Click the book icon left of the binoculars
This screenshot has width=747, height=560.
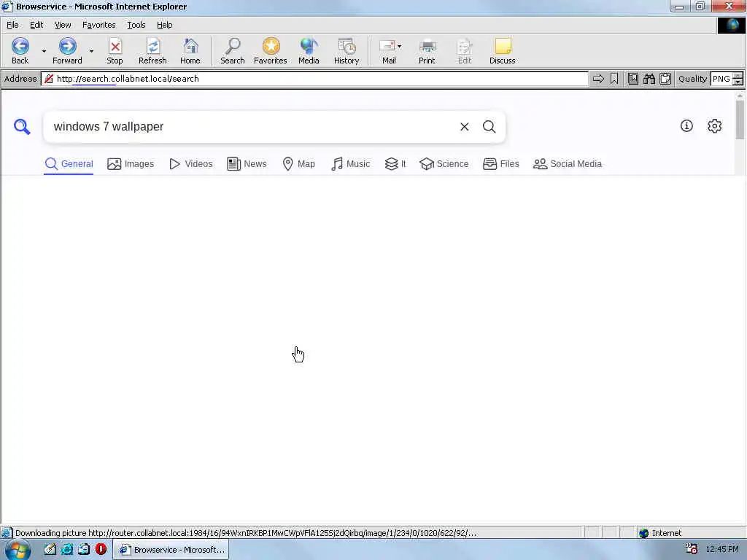point(633,79)
